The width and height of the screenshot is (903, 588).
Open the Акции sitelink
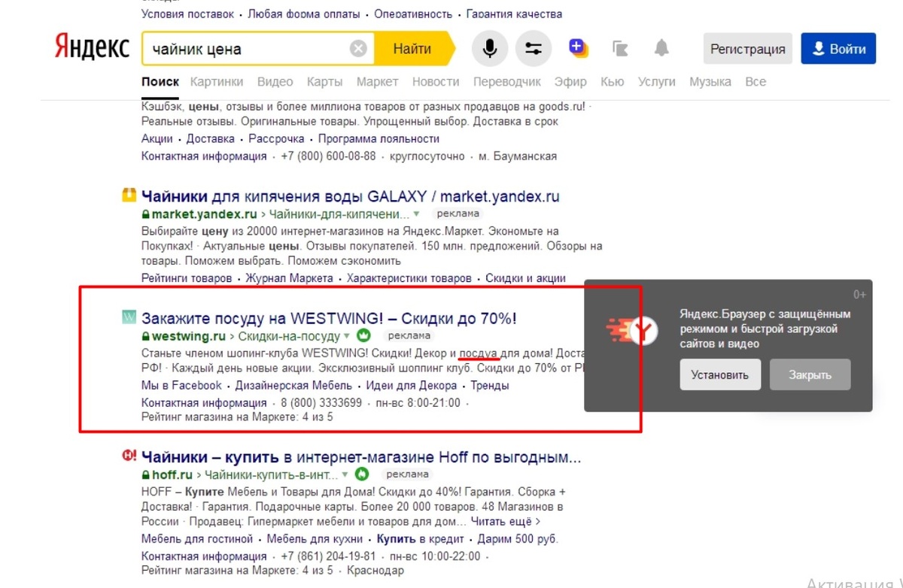(157, 138)
